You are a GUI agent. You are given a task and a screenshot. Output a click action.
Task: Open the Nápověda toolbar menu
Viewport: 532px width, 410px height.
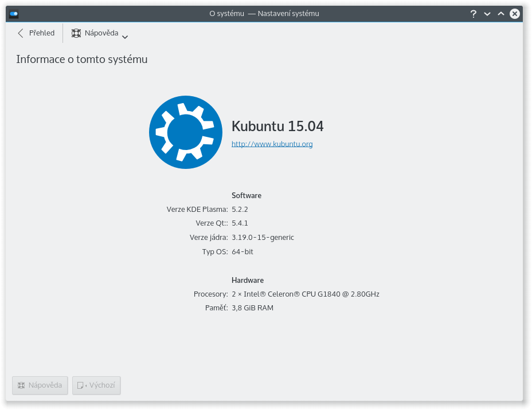click(x=99, y=33)
